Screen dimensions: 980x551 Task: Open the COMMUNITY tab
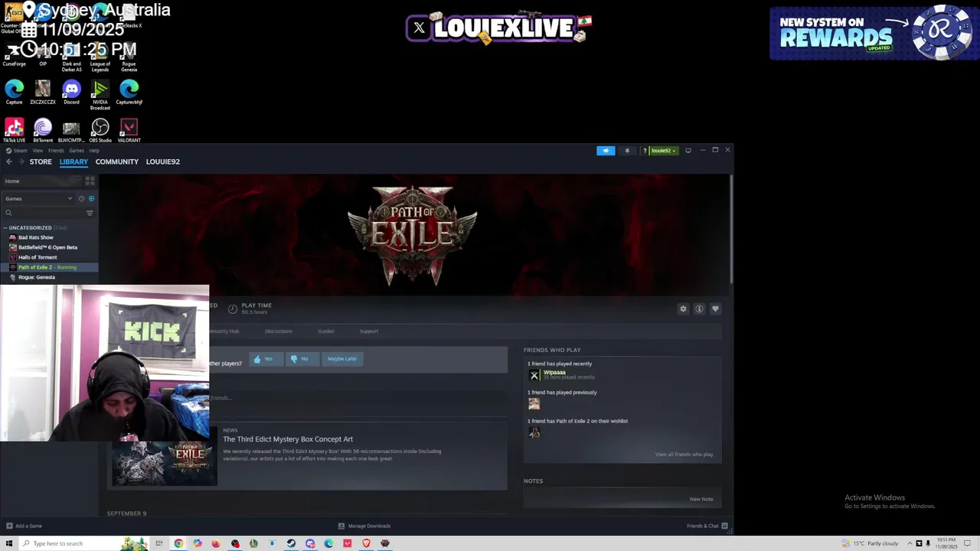pyautogui.click(x=116, y=161)
